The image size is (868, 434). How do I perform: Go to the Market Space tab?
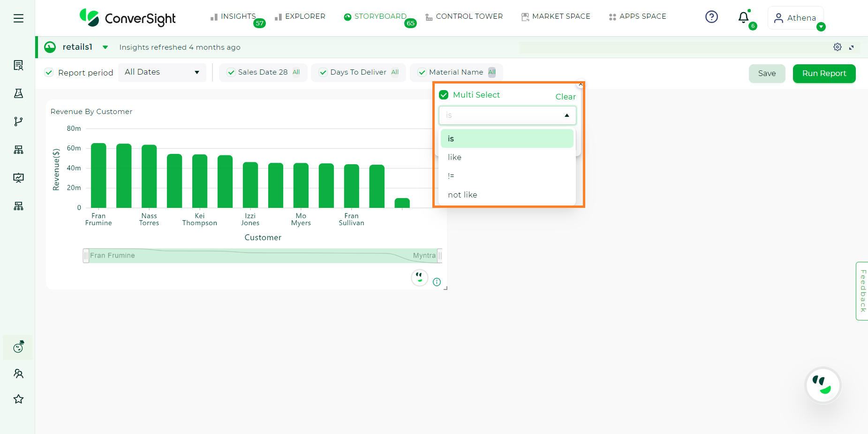[x=556, y=16]
